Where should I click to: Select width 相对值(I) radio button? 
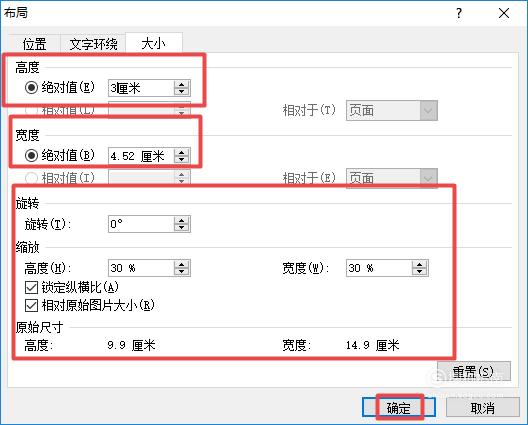tap(31, 177)
